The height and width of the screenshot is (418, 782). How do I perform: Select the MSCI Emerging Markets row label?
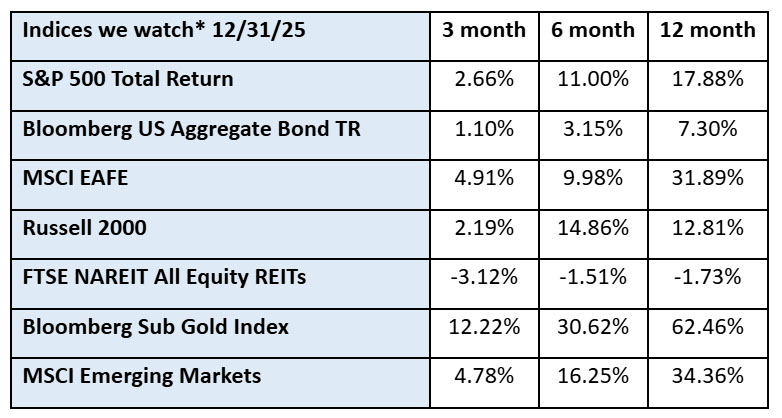(141, 376)
